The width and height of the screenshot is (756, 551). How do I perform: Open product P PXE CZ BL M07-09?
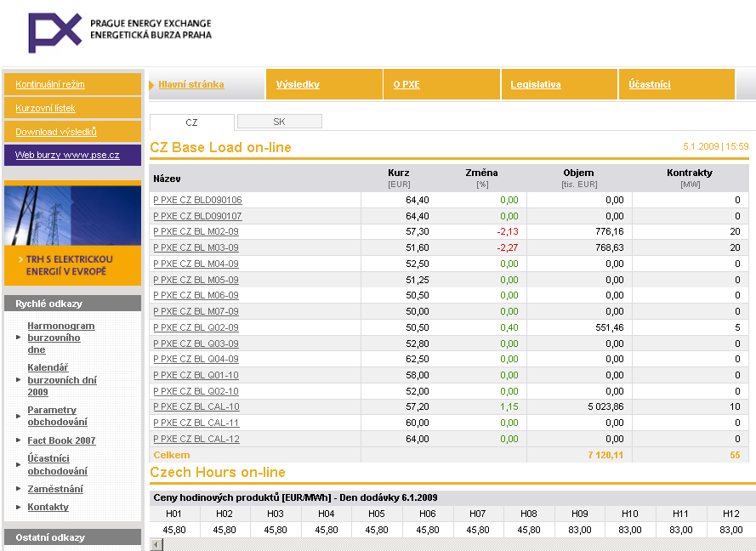pyautogui.click(x=196, y=311)
